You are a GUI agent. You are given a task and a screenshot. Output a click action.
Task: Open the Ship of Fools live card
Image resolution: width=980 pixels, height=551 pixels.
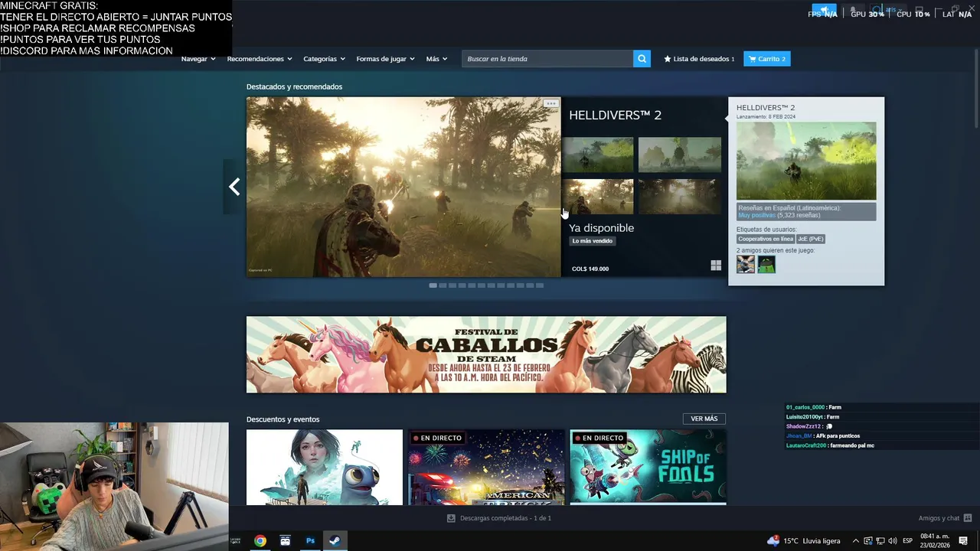648,467
